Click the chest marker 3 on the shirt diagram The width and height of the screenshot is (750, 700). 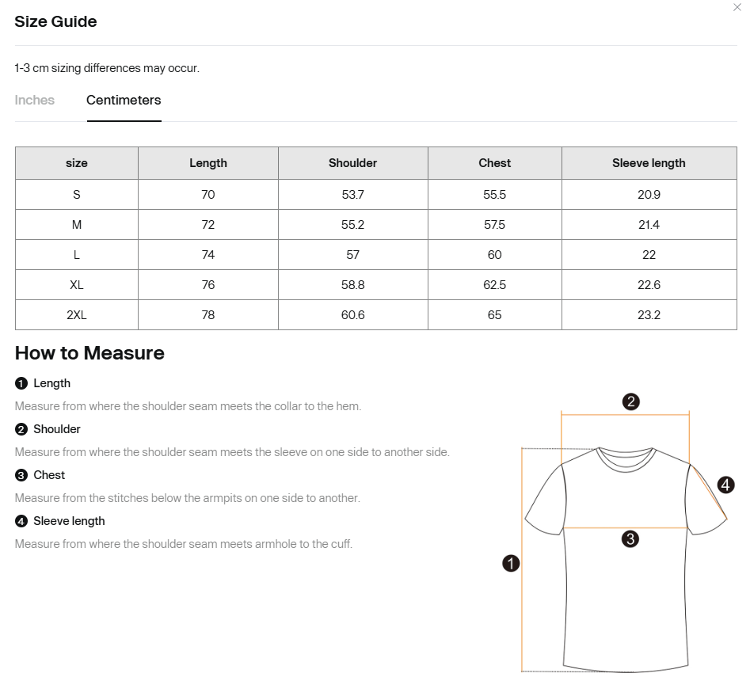point(630,539)
